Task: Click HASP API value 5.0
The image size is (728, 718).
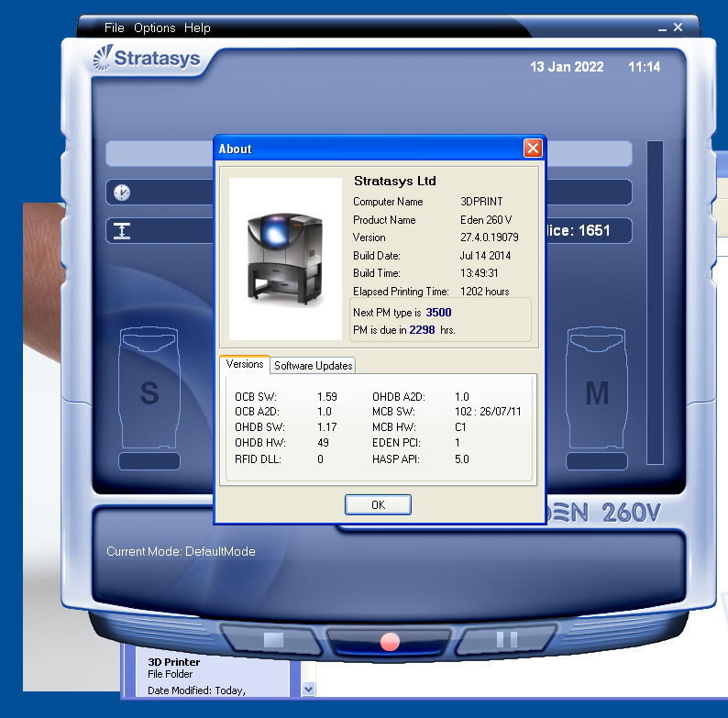Action: click(461, 458)
